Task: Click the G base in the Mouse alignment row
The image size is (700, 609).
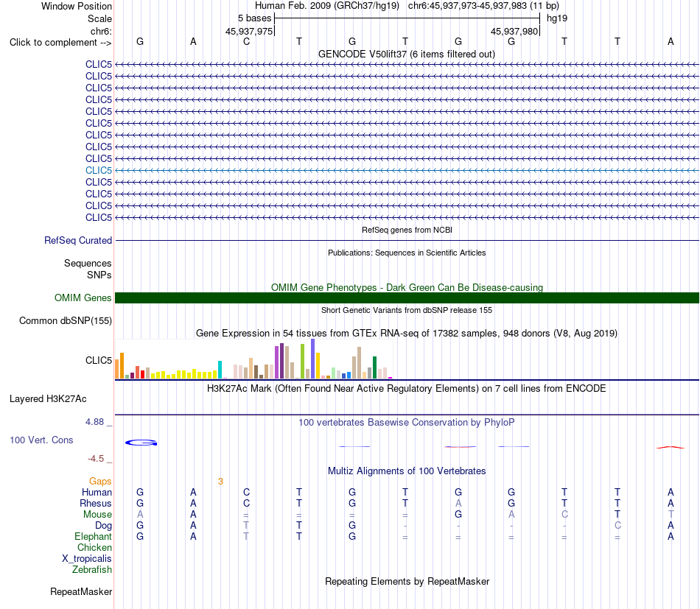Action: tap(458, 515)
